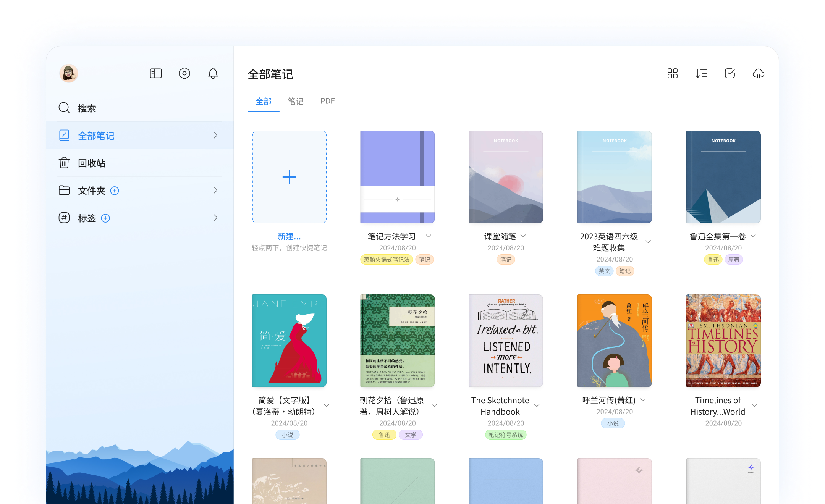The width and height of the screenshot is (825, 504).
Task: Open the grid view layout icon
Action: click(673, 73)
